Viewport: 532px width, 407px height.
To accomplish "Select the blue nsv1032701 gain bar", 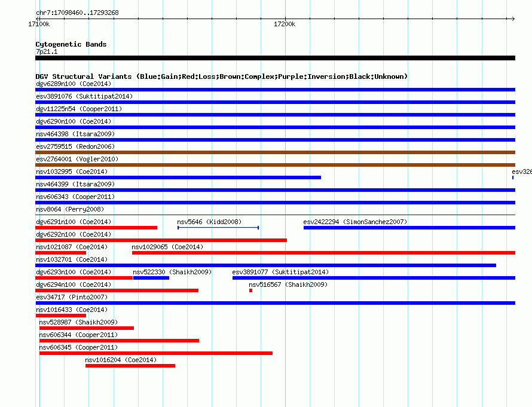I will click(265, 265).
